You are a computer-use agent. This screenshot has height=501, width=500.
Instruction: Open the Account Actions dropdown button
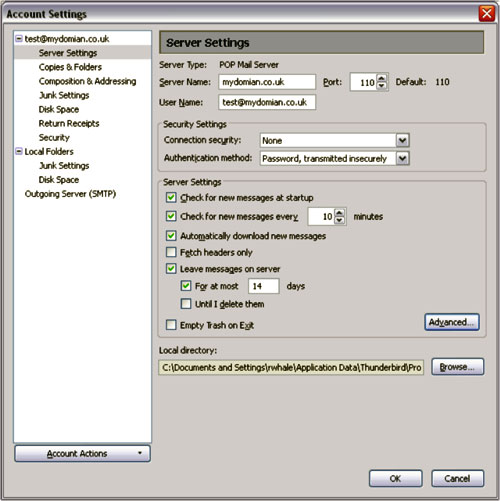click(x=82, y=453)
